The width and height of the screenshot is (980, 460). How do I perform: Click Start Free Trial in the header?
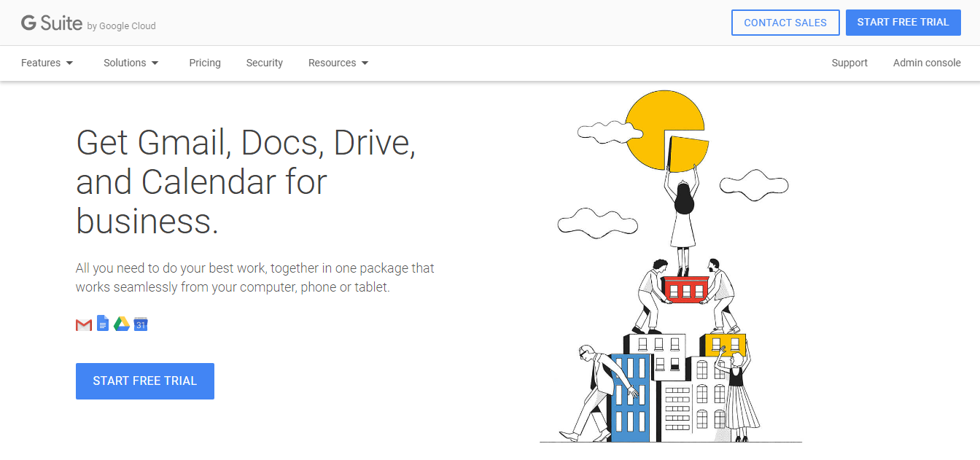[x=903, y=23]
